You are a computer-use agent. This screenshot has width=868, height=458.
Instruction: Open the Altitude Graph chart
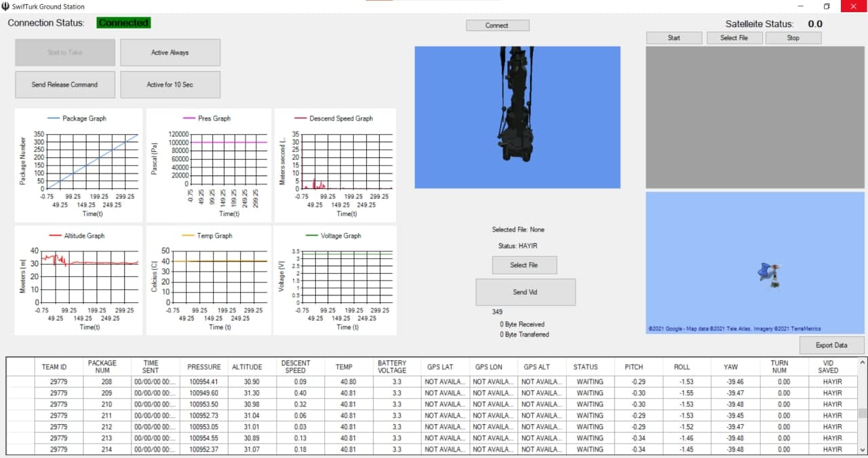click(x=79, y=280)
